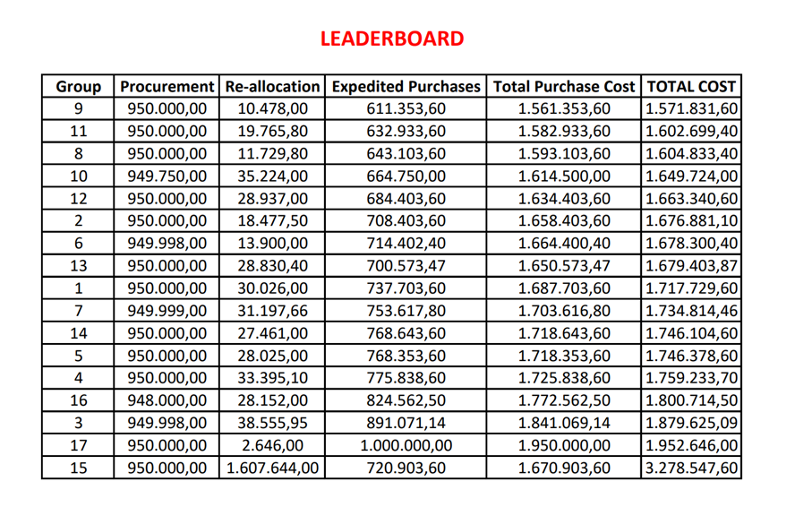
Task: Click total cost 1.734.814,46
Action: click(x=691, y=311)
